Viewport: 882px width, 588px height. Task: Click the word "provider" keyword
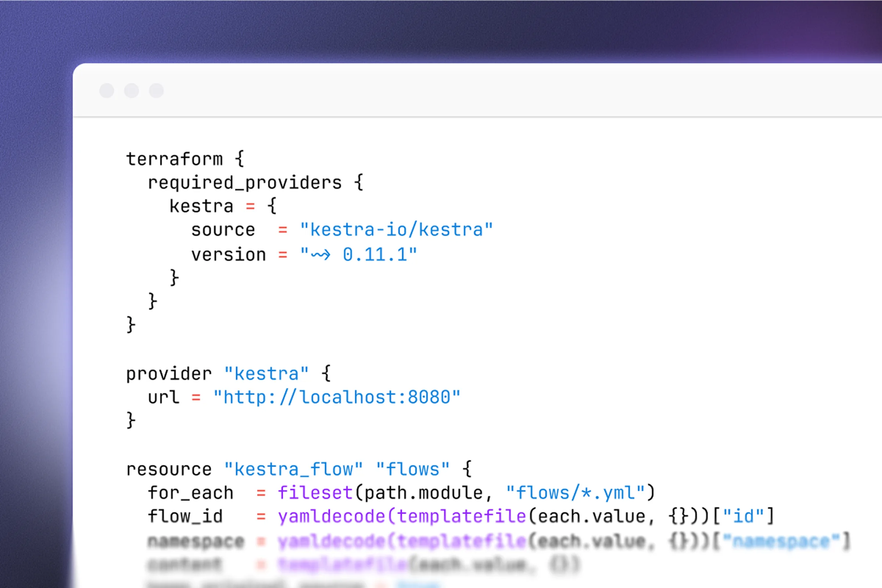pos(169,374)
